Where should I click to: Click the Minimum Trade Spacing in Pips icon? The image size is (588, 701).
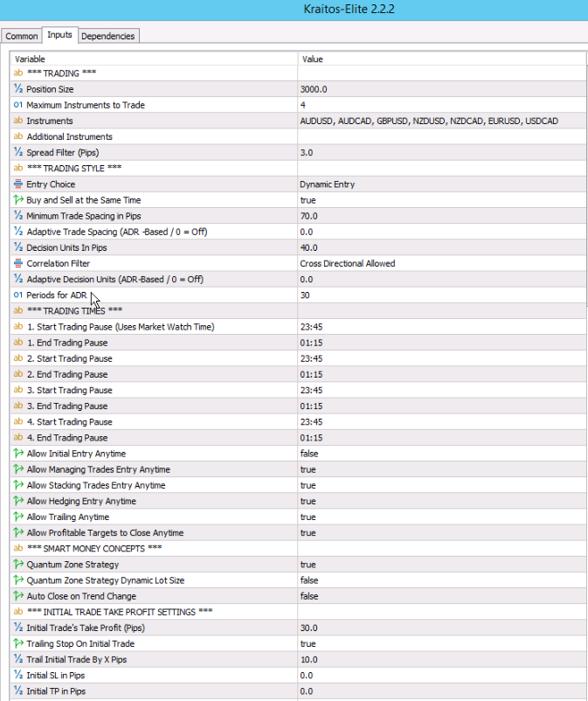18,216
